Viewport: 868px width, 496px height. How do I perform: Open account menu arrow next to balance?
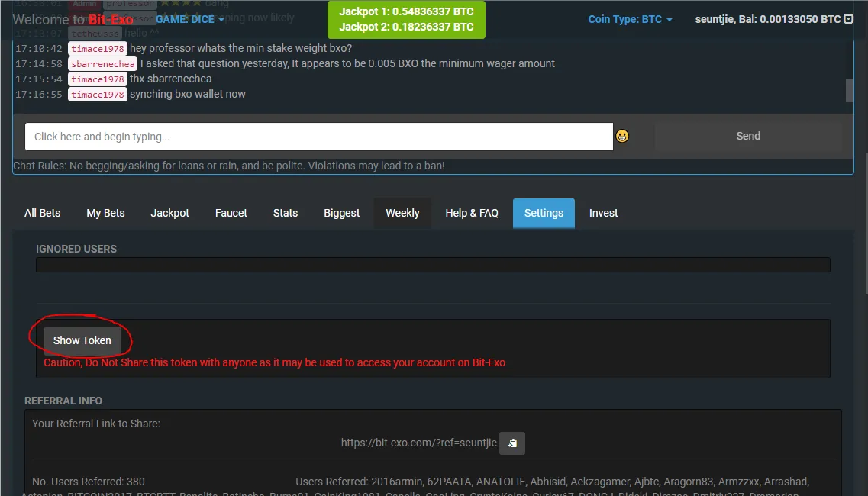tap(848, 19)
